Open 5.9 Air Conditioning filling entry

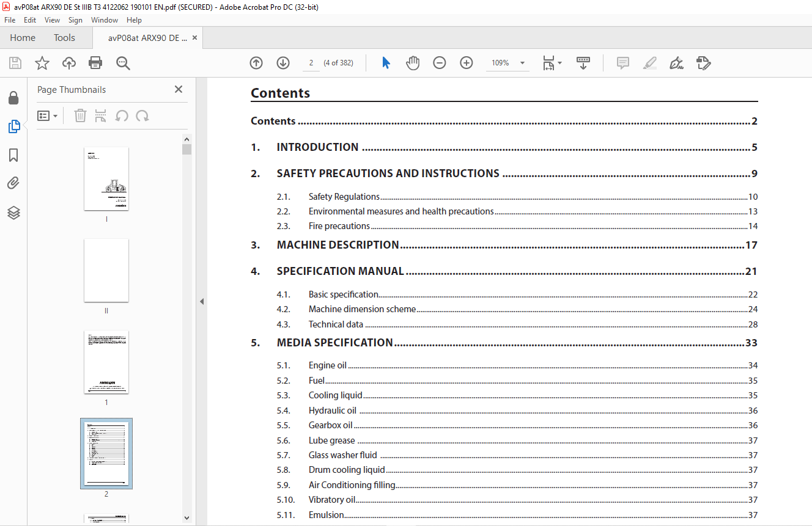tap(517, 485)
